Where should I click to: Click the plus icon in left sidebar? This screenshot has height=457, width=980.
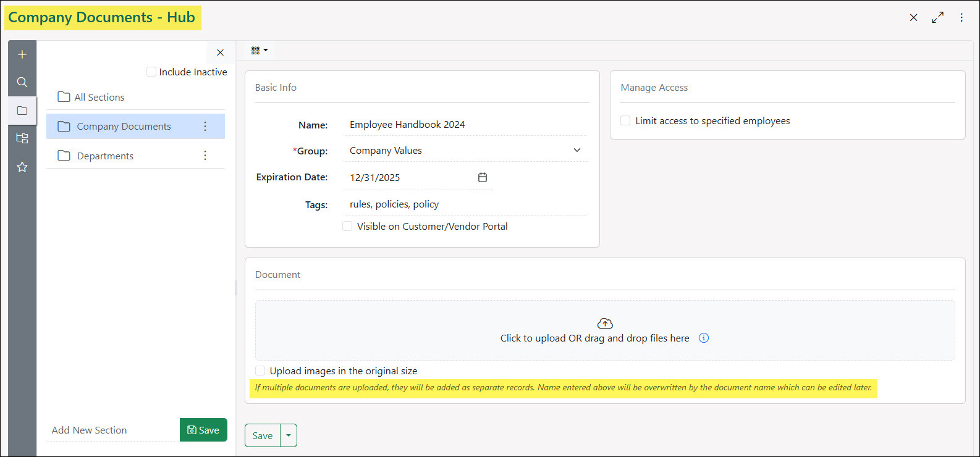coord(22,54)
